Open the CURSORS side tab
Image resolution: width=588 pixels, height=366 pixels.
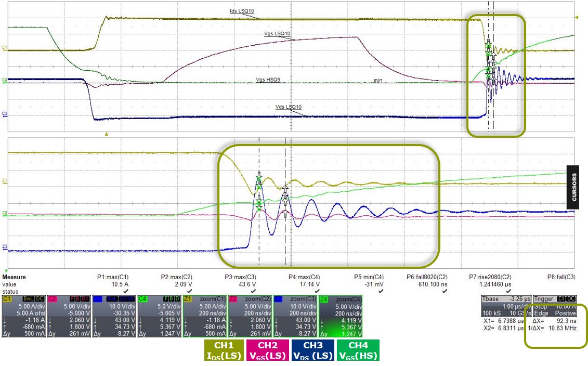(574, 183)
